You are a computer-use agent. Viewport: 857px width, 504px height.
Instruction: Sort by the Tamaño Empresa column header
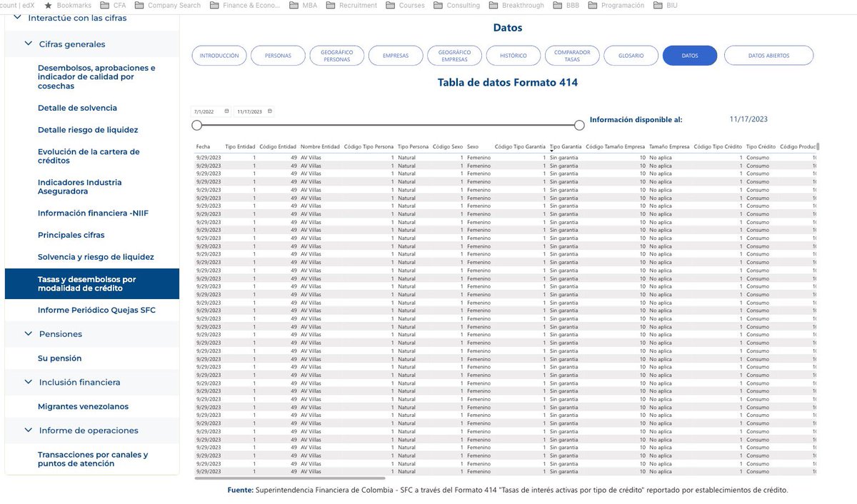tap(669, 146)
